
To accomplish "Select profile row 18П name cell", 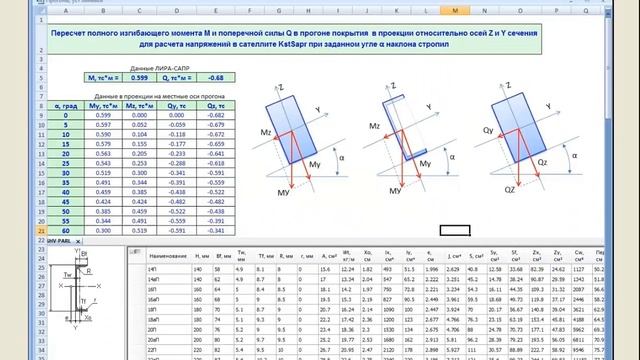I will (x=168, y=310).
